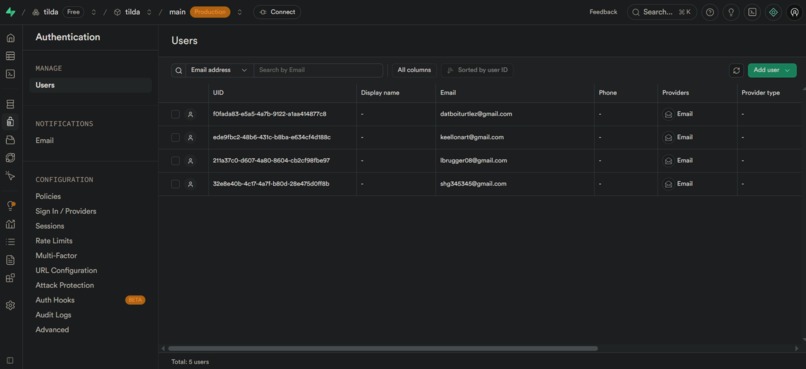
Task: Expand the organization switcher next to Free
Action: pos(94,12)
